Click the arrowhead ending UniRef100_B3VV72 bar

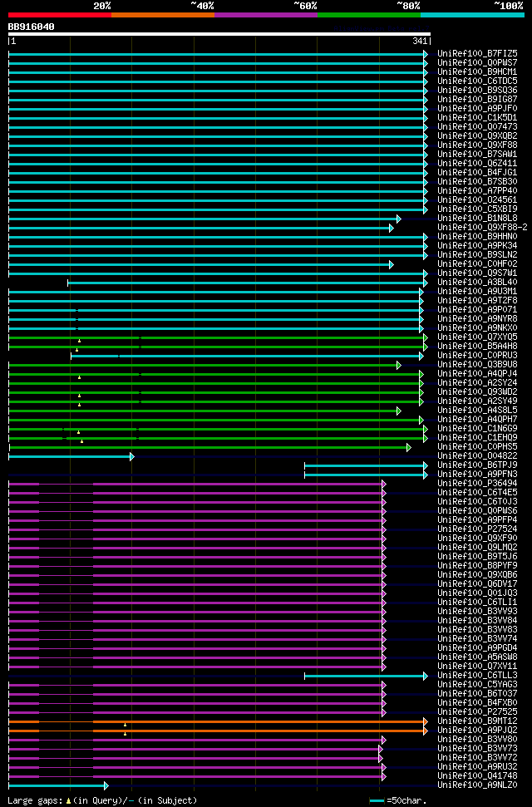point(381,758)
